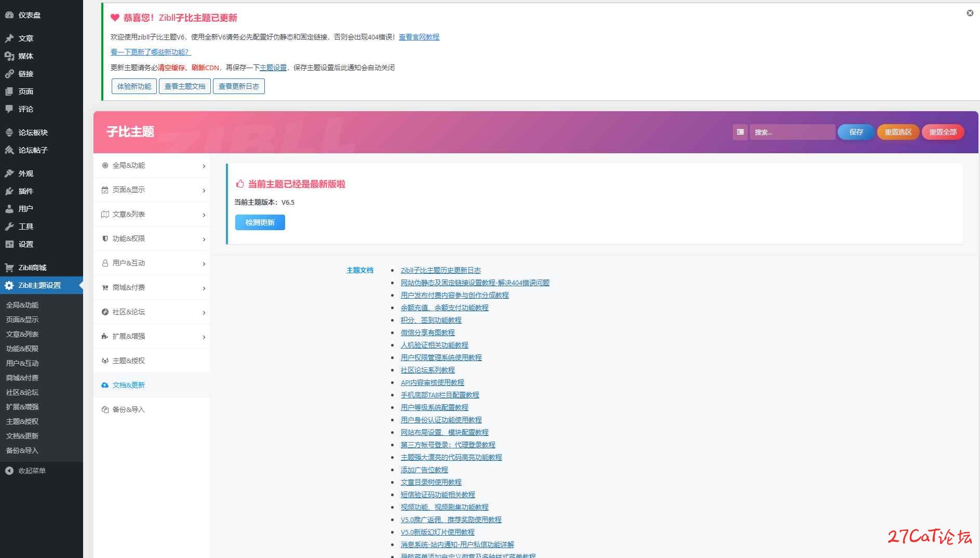Open 添加广告位教程 link
The image size is (980, 558).
pos(424,470)
